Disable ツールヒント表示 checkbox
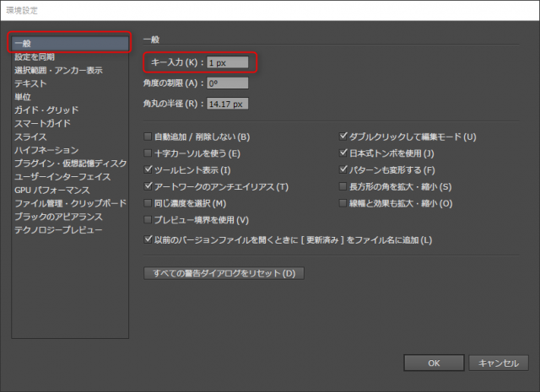This screenshot has width=540, height=392. [148, 170]
